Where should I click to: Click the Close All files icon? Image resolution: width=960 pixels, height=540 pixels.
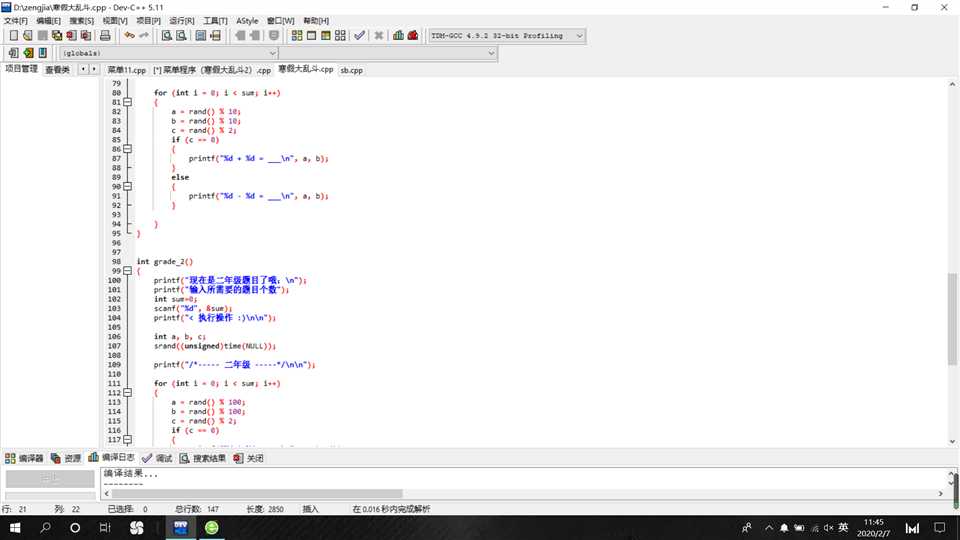coord(86,36)
